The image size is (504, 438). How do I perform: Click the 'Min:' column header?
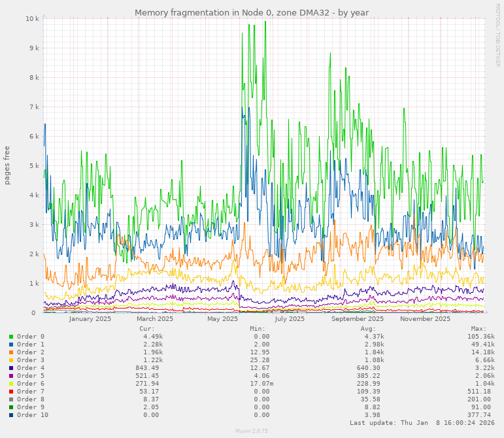point(258,329)
